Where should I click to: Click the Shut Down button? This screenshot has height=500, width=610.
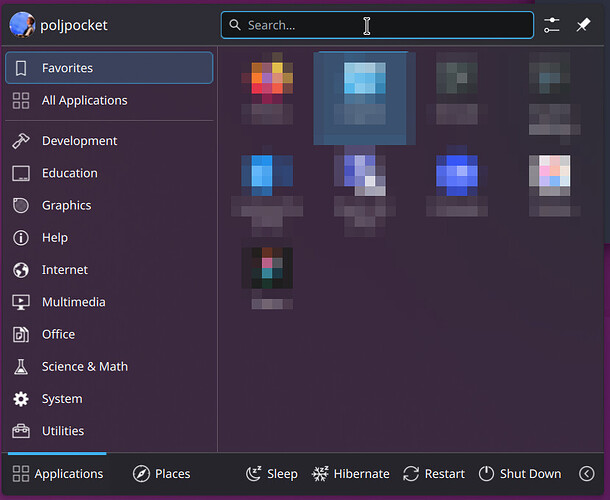(x=520, y=474)
